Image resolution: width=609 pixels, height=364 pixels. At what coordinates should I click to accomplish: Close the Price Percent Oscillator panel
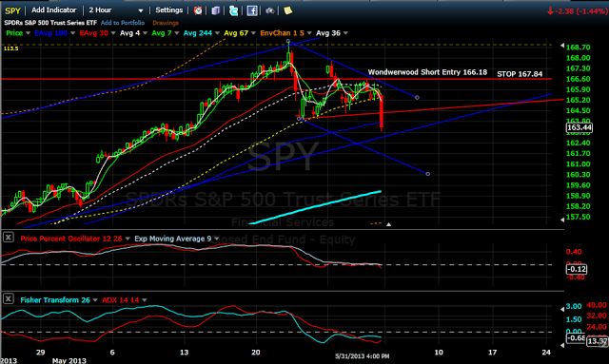coord(9,238)
